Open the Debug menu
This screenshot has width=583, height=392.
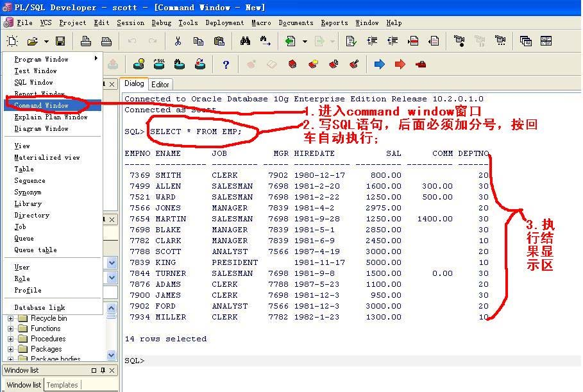click(162, 22)
